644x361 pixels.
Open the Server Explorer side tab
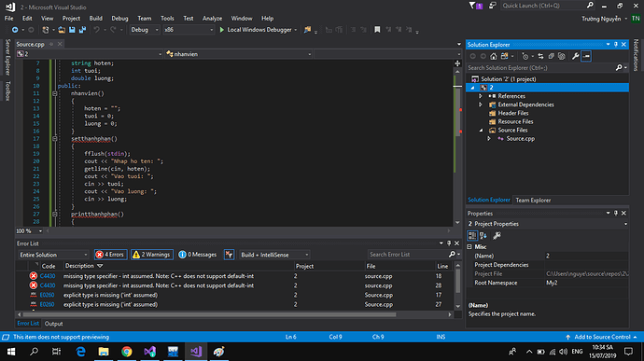[7, 57]
